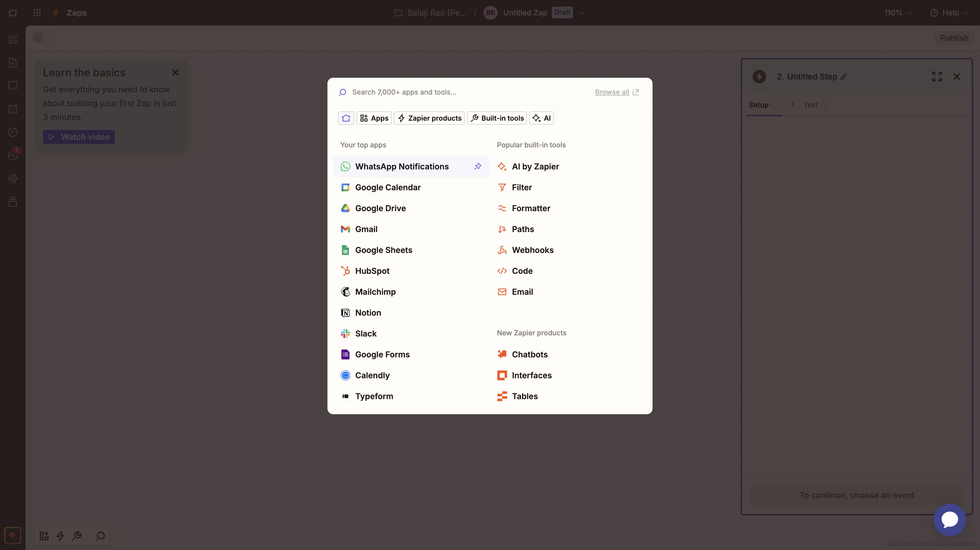Image resolution: width=980 pixels, height=550 pixels.
Task: Open the sidebar calendar icon
Action: pos(12,109)
